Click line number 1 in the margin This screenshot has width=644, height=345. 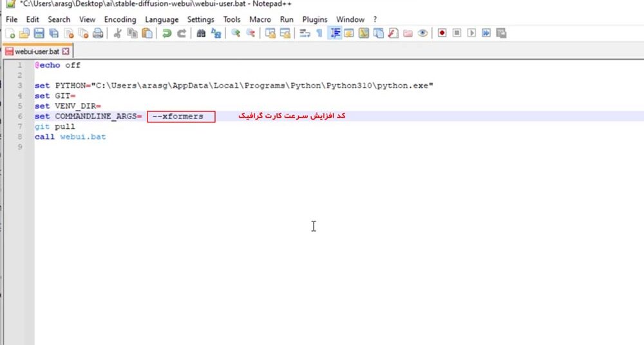tap(19, 65)
